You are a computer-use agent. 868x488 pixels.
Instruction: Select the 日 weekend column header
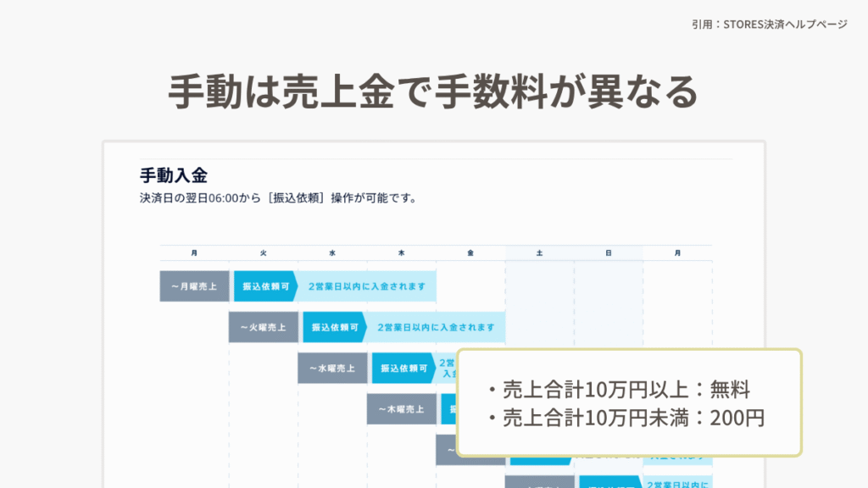tap(609, 253)
